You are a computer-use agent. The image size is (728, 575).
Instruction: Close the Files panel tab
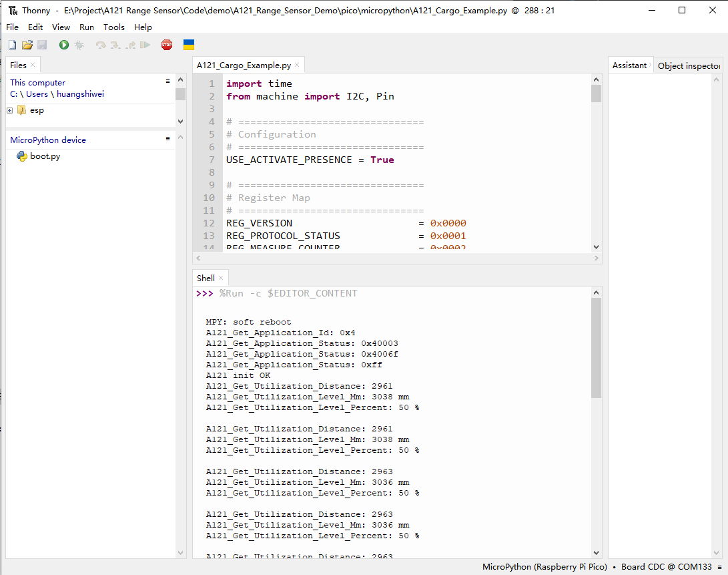click(33, 65)
